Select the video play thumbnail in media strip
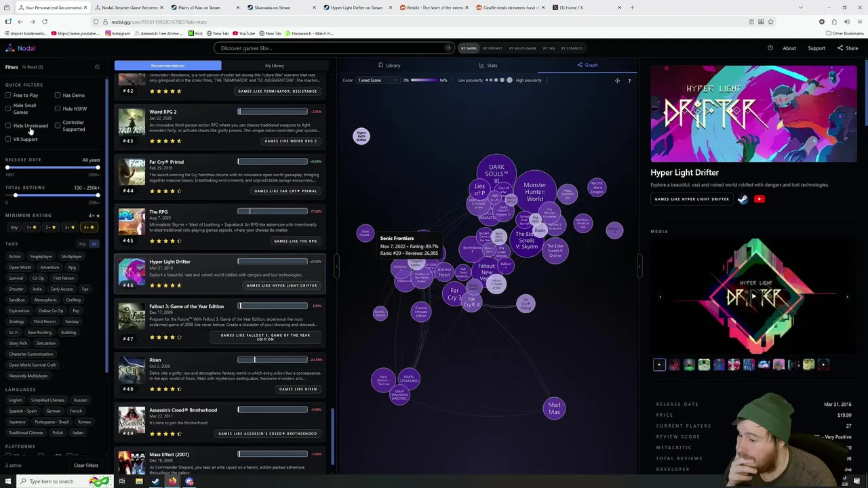The width and height of the screenshot is (868, 488). pos(659,365)
